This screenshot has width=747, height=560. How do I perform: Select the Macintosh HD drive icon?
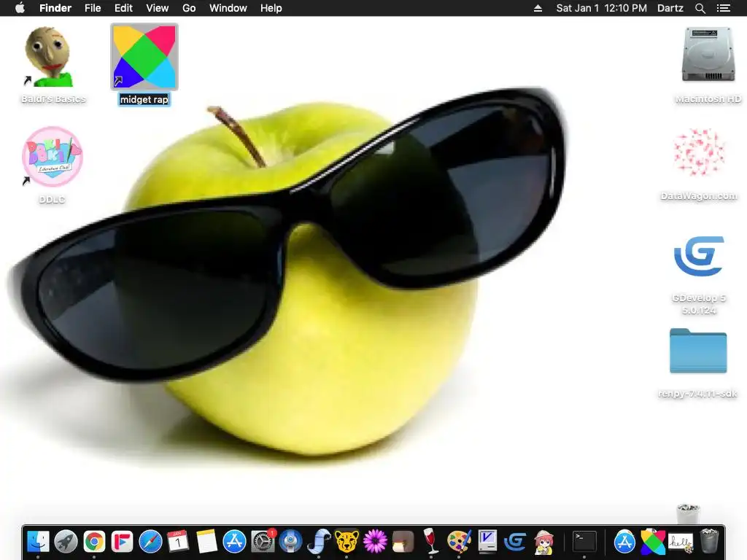(x=708, y=54)
